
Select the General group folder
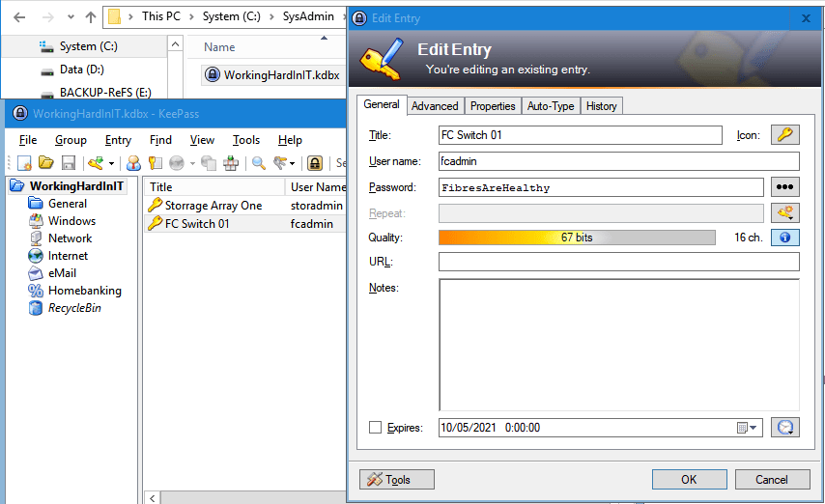[x=68, y=204]
